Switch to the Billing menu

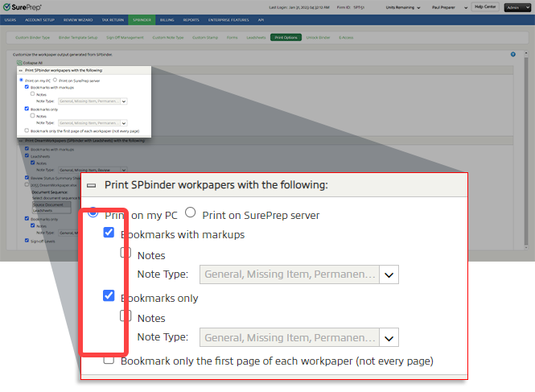click(166, 19)
